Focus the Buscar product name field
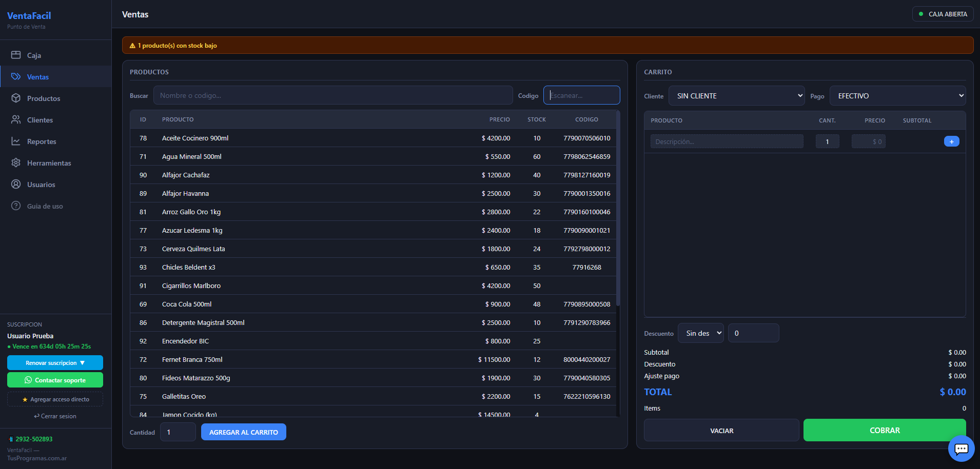 tap(332, 95)
